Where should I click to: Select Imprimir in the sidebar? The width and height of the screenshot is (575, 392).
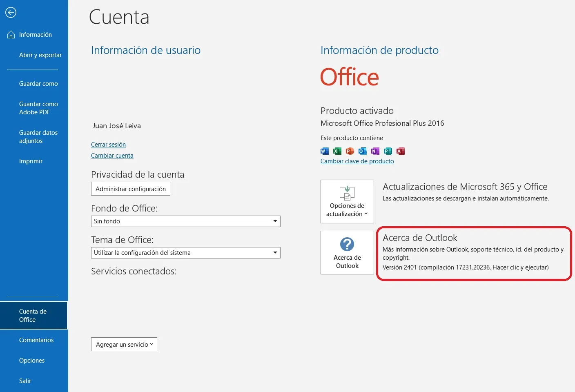click(x=31, y=161)
